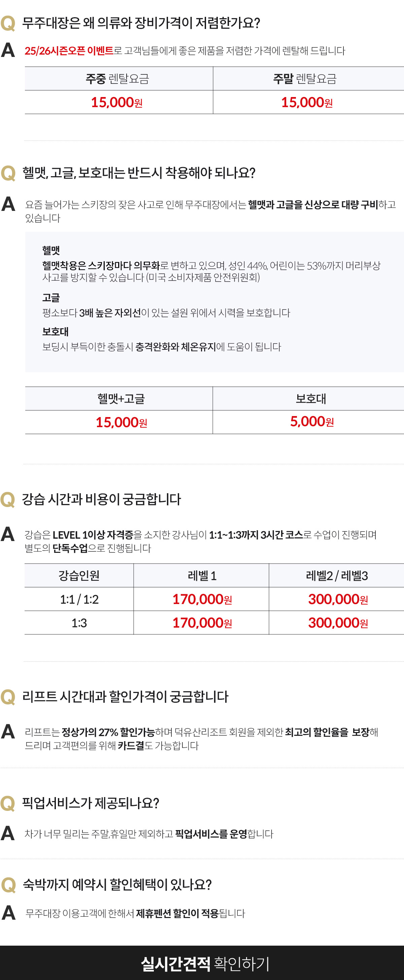Screen dimensions: 404x980
Task: Click the A icon beside the 25/26시즌오픈 이벤트 answer
Action: point(8,50)
